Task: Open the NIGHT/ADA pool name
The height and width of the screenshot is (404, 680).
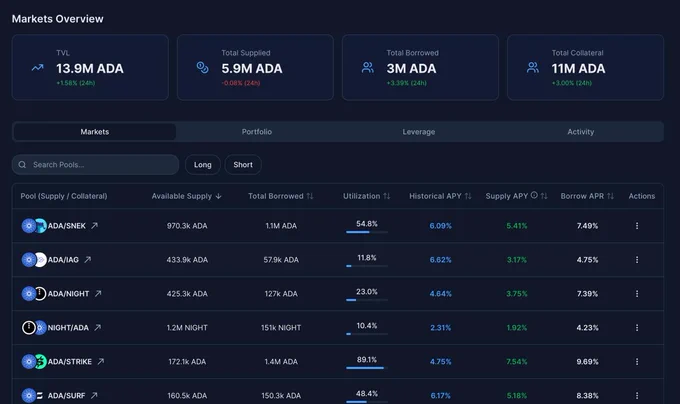Action: (x=68, y=328)
